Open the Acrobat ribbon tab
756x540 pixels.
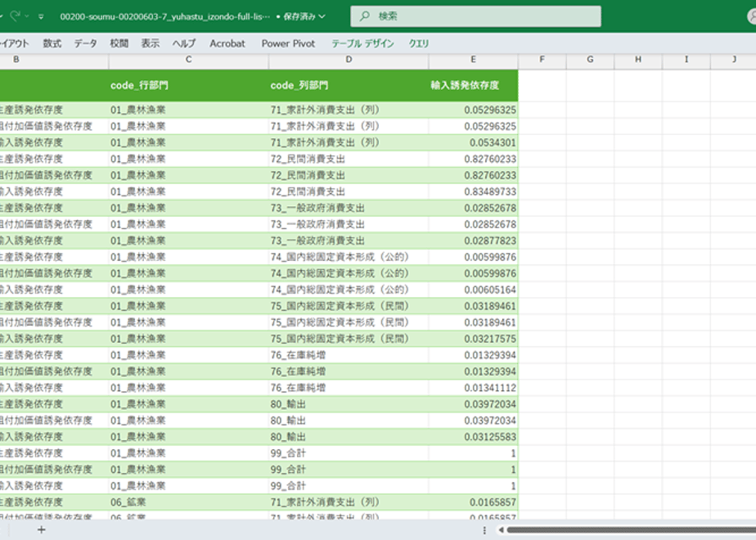(x=227, y=43)
